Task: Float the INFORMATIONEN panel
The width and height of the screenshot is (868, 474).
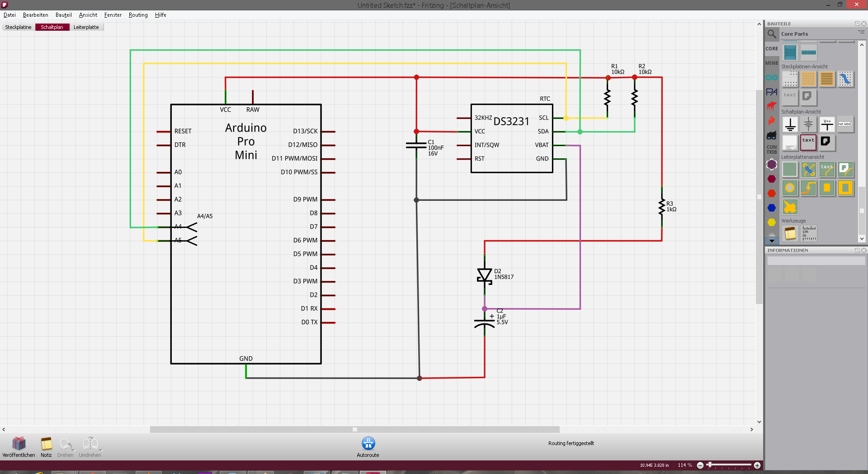Action: click(857, 250)
